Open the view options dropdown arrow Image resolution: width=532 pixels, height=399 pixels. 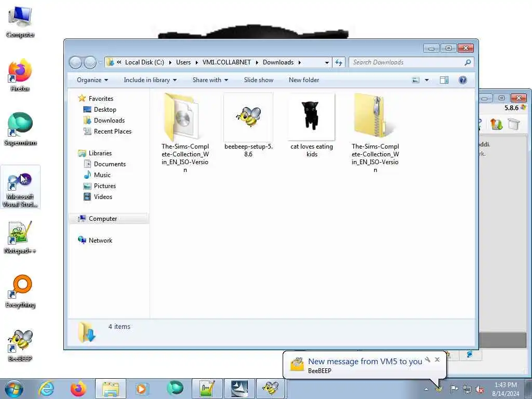coord(427,80)
